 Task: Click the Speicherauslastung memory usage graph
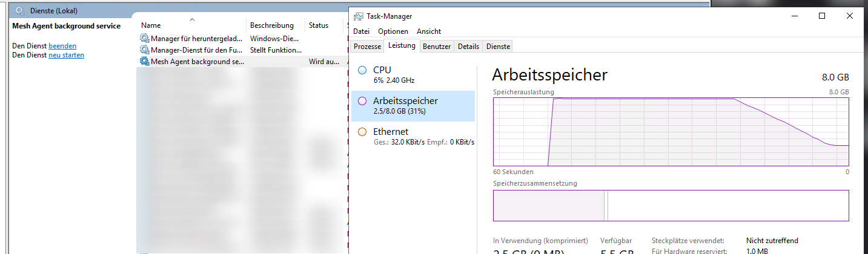671,131
